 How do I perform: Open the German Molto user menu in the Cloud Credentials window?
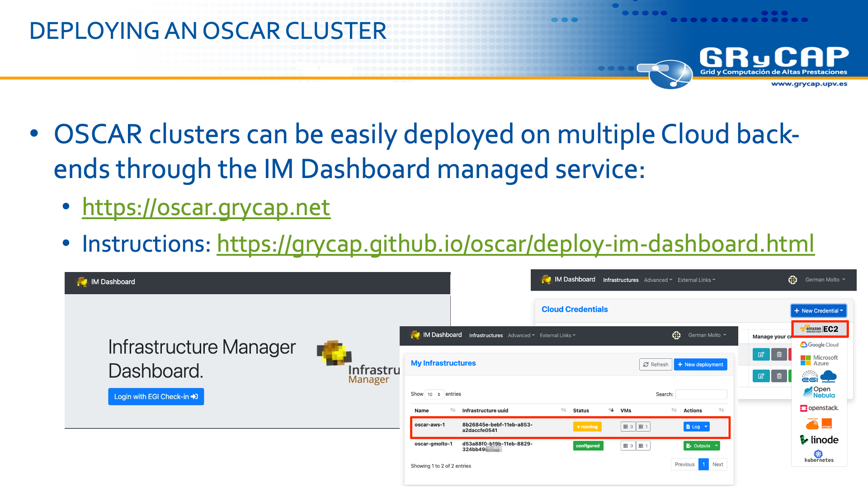[x=825, y=280]
